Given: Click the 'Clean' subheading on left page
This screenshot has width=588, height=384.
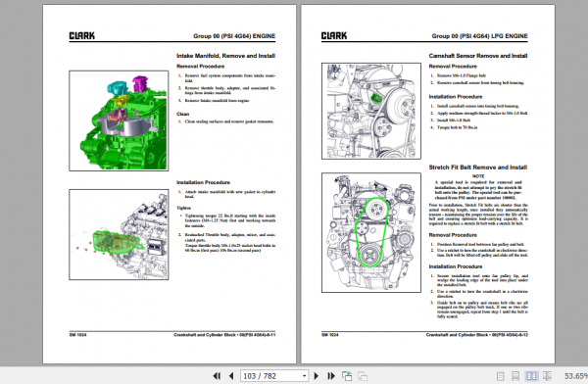Looking at the screenshot, I should click(183, 114).
